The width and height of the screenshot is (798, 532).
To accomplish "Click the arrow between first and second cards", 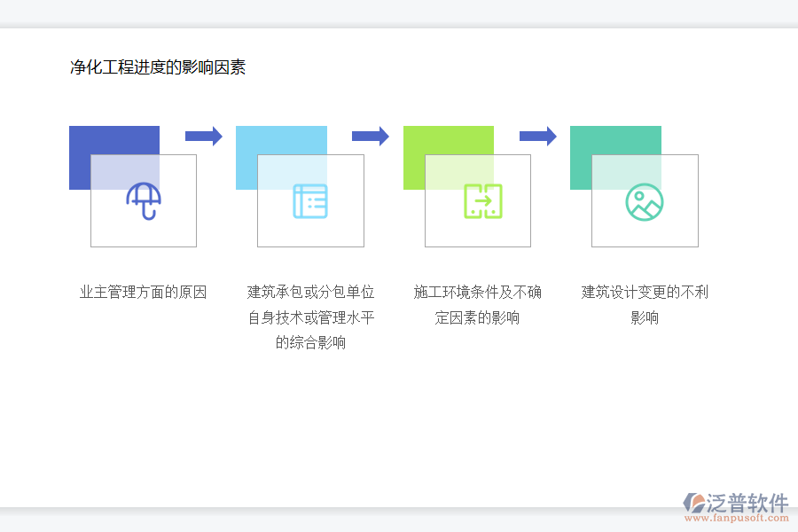I will tap(205, 137).
